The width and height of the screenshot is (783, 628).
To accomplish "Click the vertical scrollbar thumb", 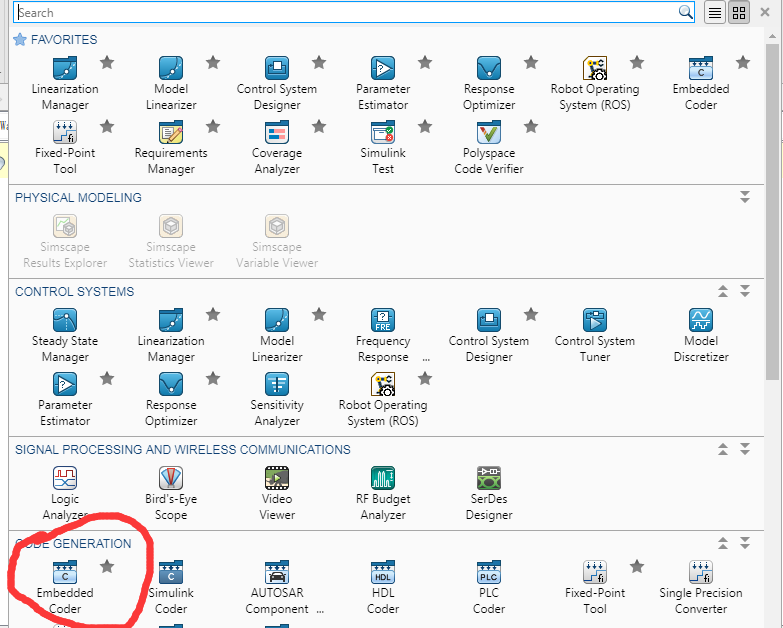I will tap(773, 211).
